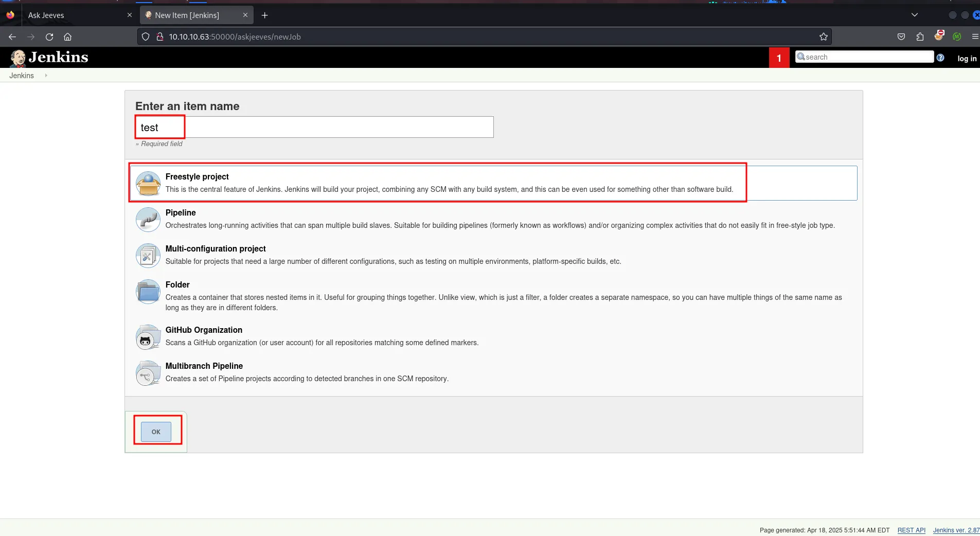Select the GitHub Organization octocat icon
Image resolution: width=980 pixels, height=536 pixels.
pos(148,337)
